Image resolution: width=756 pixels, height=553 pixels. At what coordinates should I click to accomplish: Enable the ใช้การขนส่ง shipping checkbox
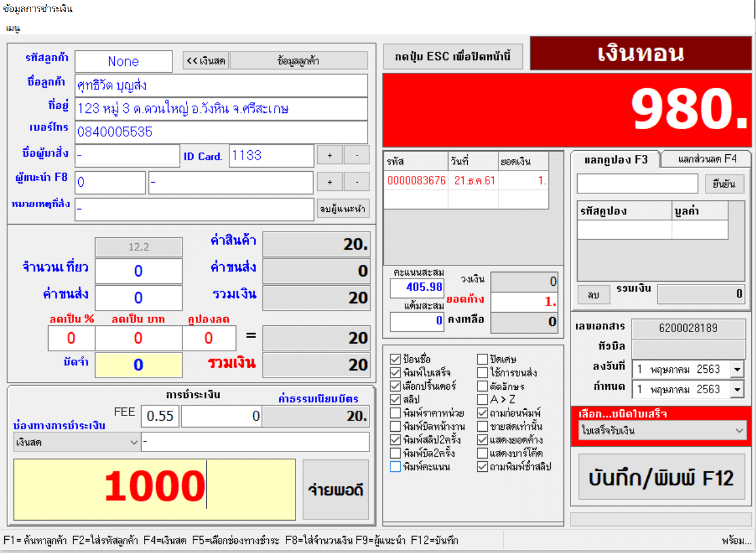(483, 372)
